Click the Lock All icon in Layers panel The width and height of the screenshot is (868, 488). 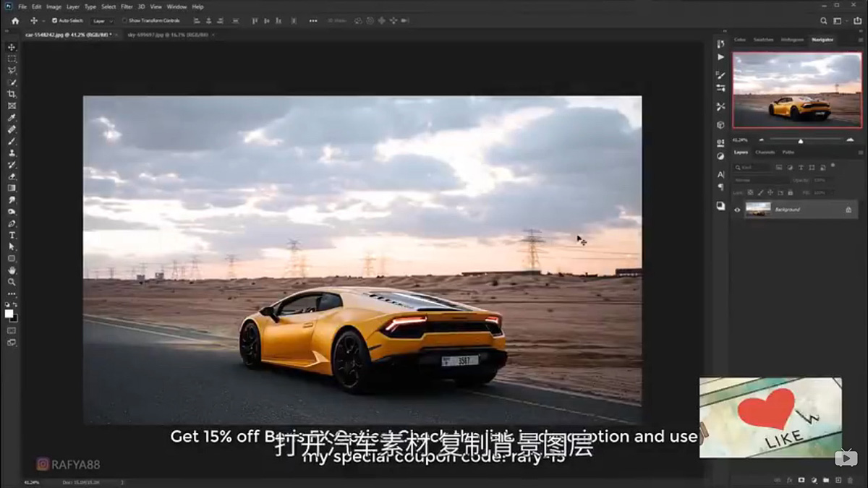[x=790, y=192]
